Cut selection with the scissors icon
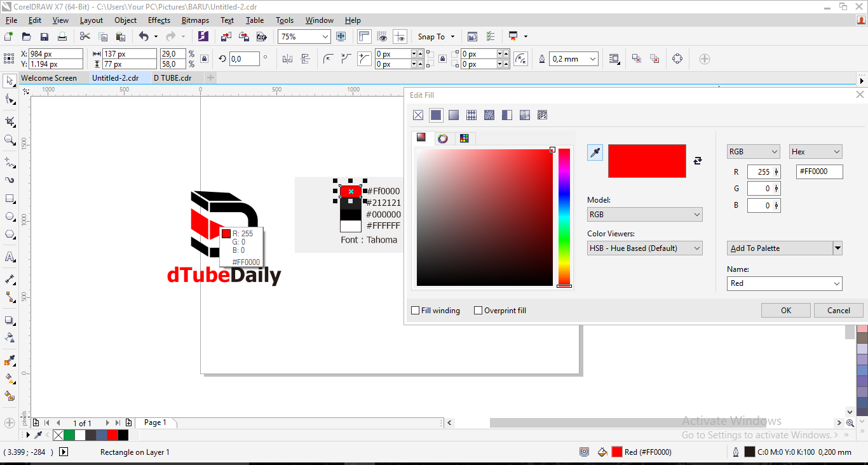 [85, 37]
